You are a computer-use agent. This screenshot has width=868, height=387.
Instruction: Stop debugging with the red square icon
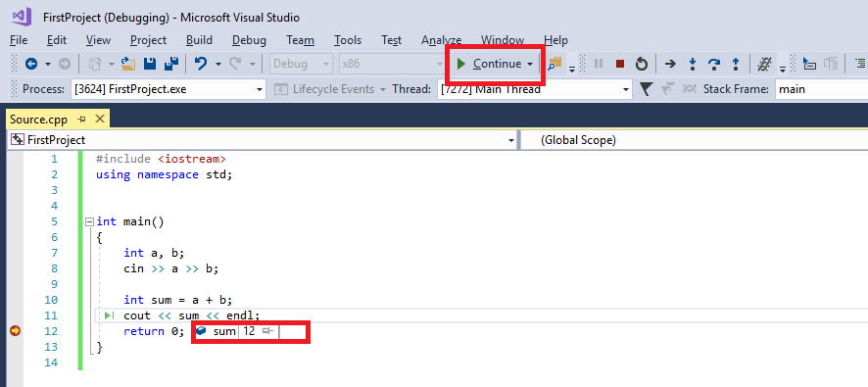coord(620,65)
